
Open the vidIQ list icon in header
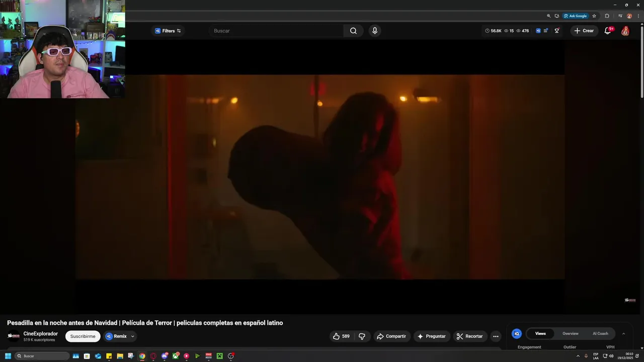546,31
